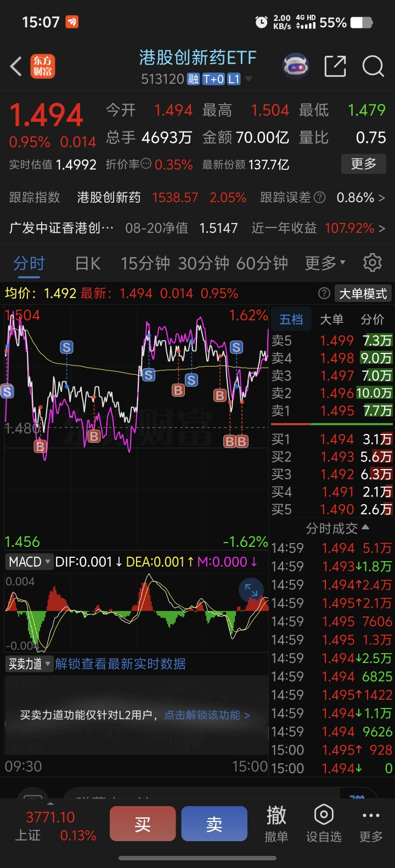This screenshot has width=395, height=868.
Task: Tap the 卖1 1.495 order row
Action: click(332, 410)
